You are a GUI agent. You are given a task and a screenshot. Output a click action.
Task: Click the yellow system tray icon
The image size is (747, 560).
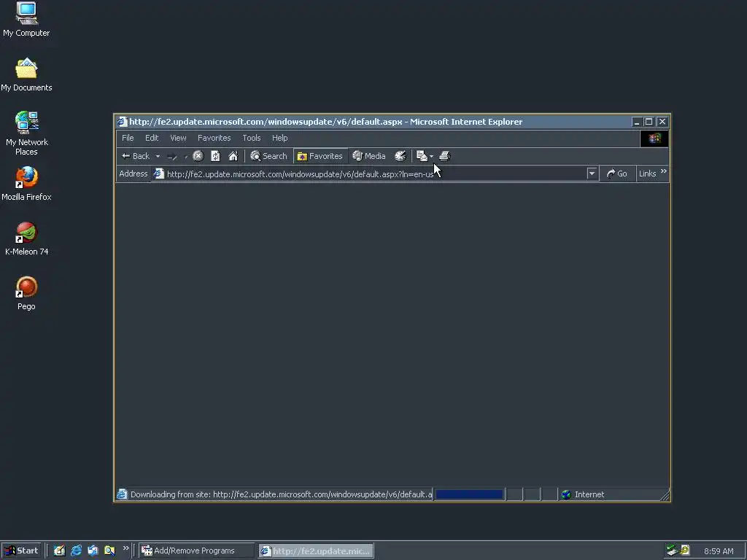tap(685, 550)
